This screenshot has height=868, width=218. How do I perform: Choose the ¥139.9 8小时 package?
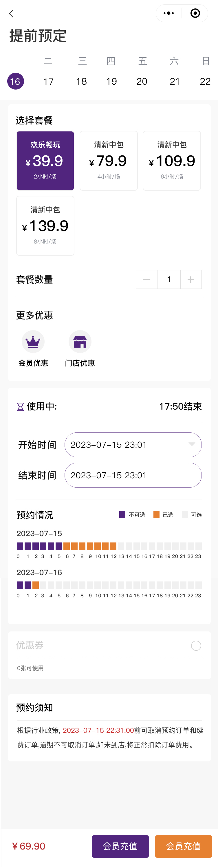coord(45,226)
